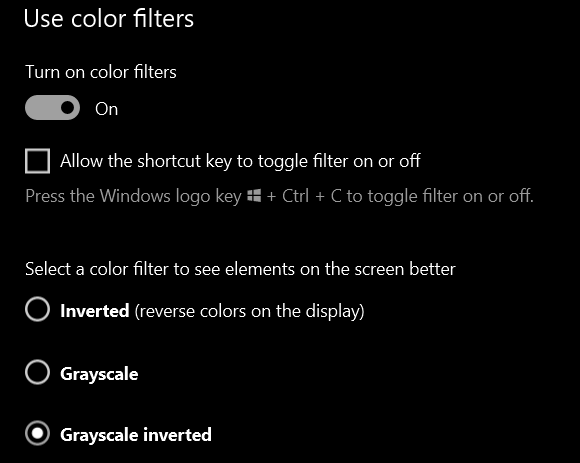
Task: Click the bold "Inverted" option label
Action: pyautogui.click(x=95, y=311)
